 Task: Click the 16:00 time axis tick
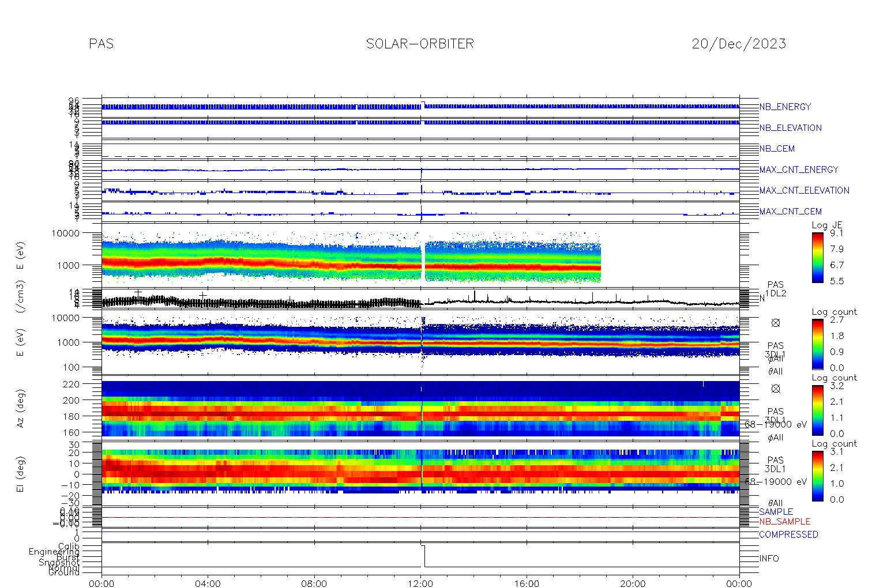pos(527,583)
